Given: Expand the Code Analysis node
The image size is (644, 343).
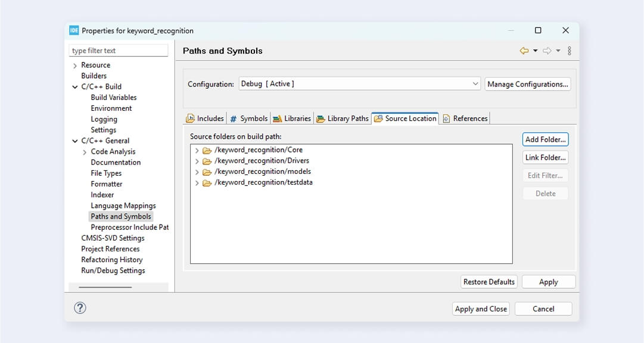Looking at the screenshot, I should 85,152.
